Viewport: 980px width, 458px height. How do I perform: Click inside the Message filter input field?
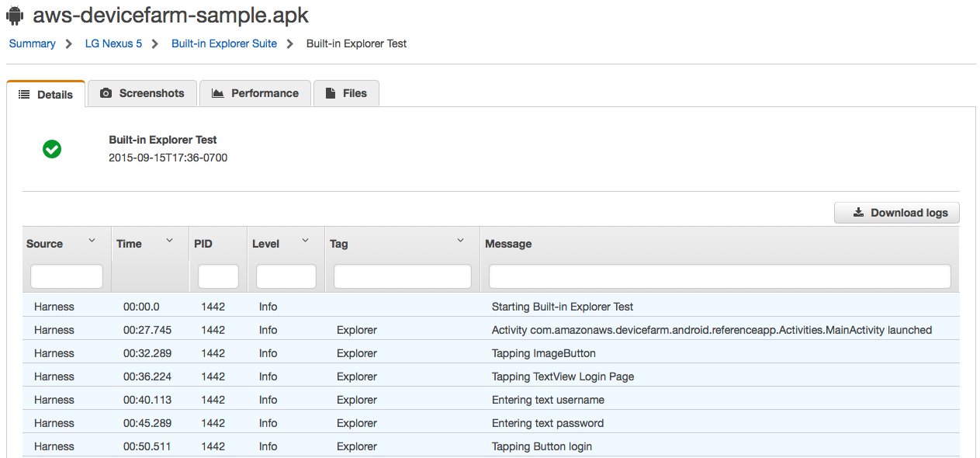719,276
